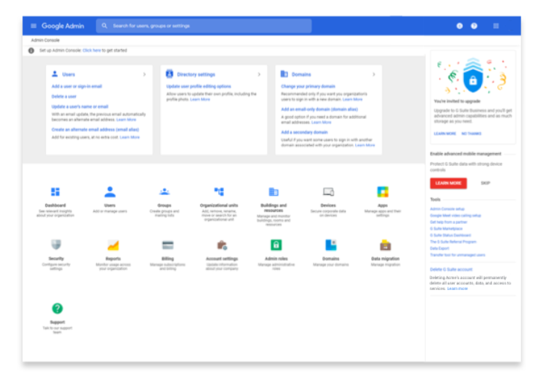Open the Google apps grid launcher

pos(496,26)
